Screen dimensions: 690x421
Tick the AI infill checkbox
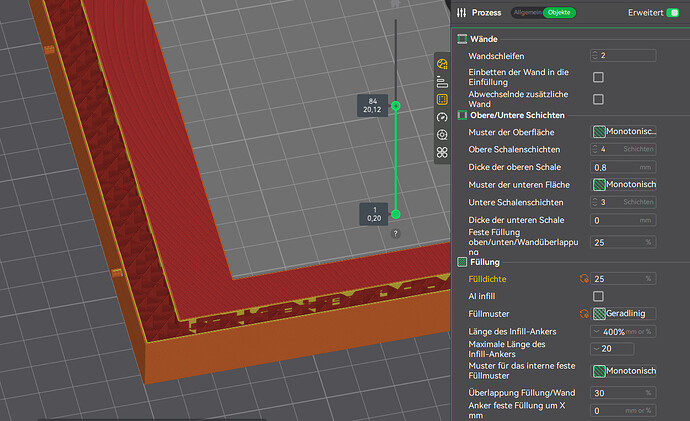[598, 296]
